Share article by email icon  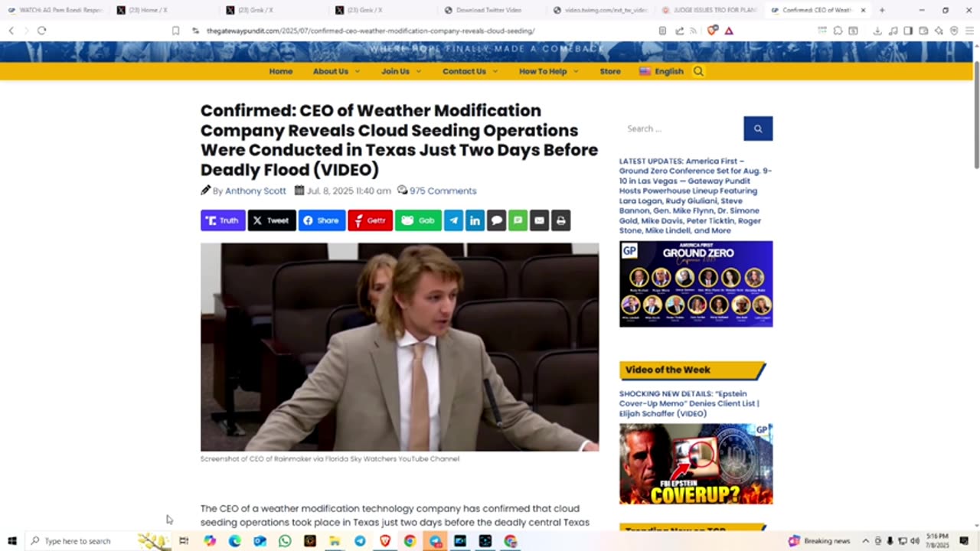(539, 220)
